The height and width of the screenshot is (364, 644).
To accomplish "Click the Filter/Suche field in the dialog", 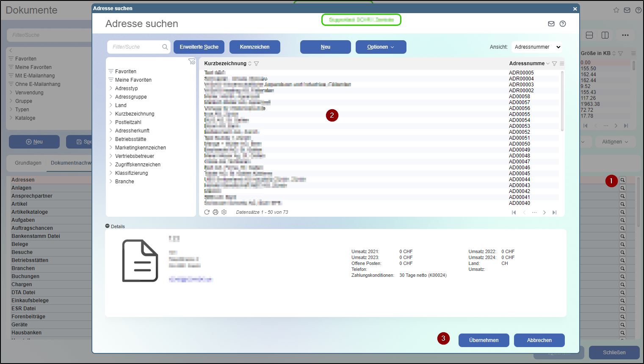I will 135,47.
